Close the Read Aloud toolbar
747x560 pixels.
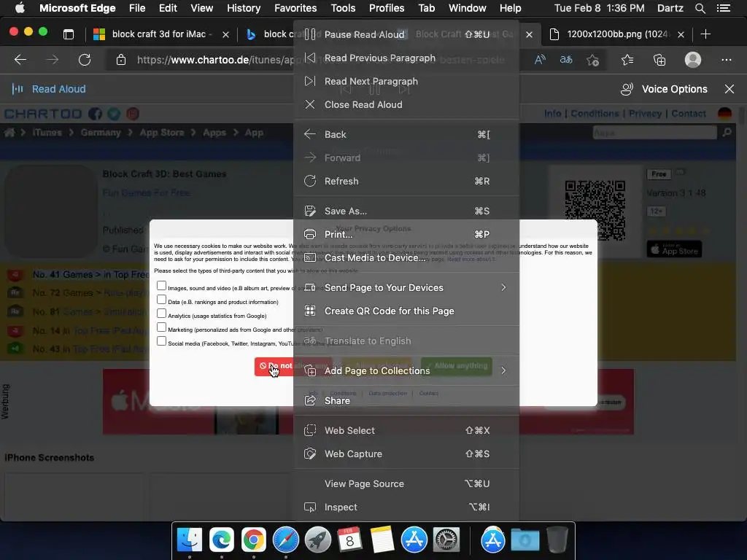click(x=729, y=89)
